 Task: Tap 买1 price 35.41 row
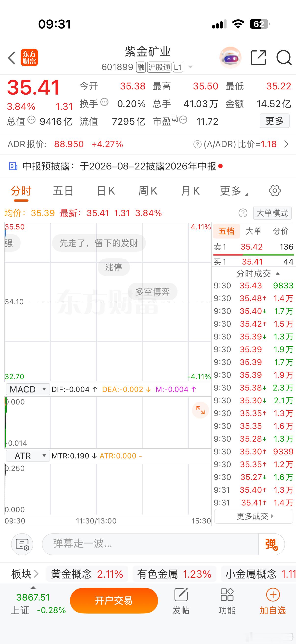click(x=254, y=262)
